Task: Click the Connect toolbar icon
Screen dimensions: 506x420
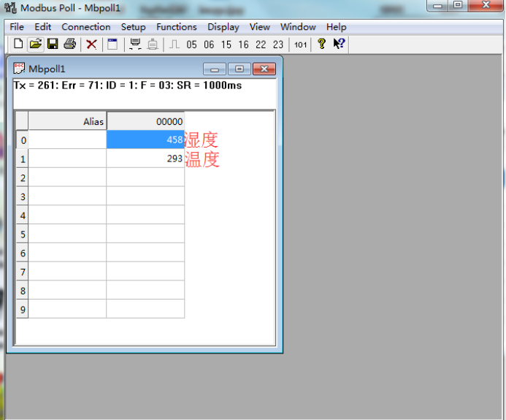Action: (x=135, y=45)
